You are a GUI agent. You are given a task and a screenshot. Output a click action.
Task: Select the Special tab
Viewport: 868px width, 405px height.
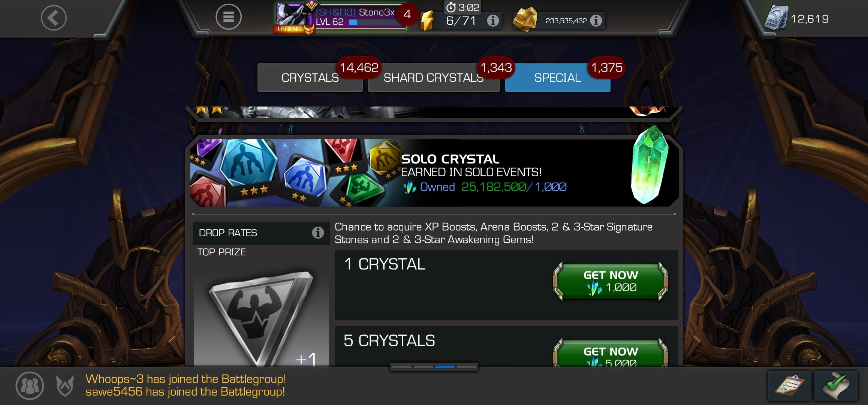tap(558, 78)
